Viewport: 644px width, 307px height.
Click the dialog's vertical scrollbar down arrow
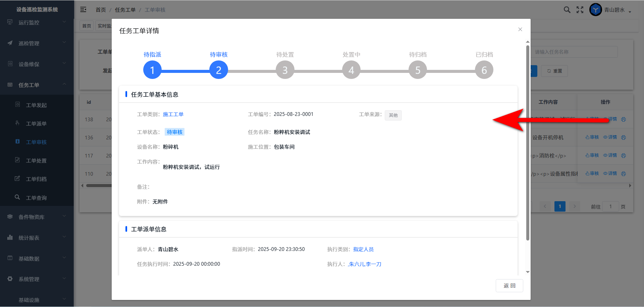[x=528, y=272]
